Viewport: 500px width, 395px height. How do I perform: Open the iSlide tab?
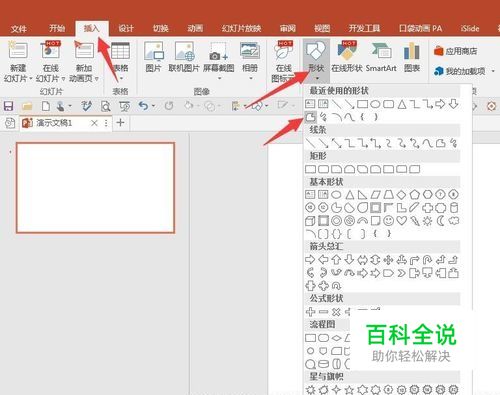coord(470,28)
